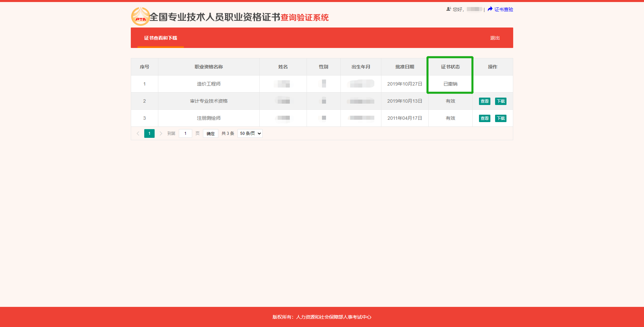Click the highlighted 证书状态 column header
This screenshot has width=644, height=327.
point(450,67)
